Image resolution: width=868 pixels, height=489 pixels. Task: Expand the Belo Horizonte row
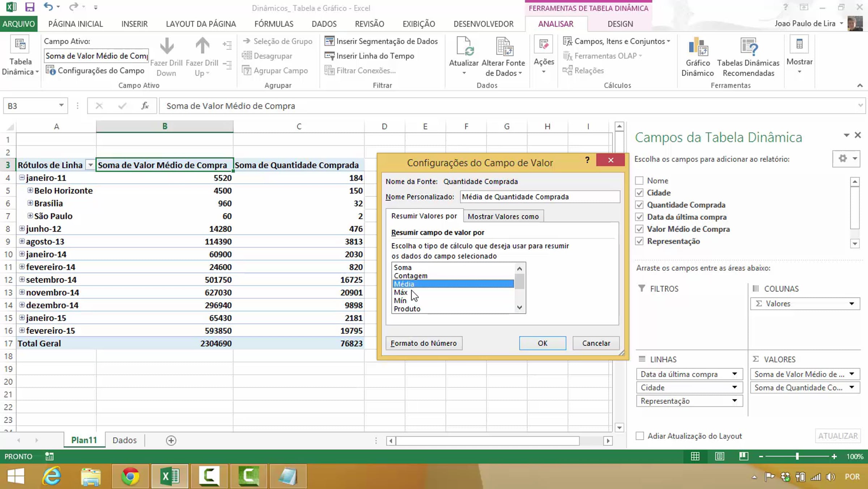30,190
